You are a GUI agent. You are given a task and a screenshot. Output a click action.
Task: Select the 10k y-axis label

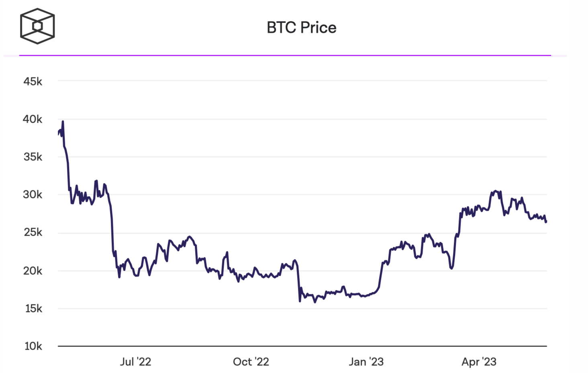[33, 346]
